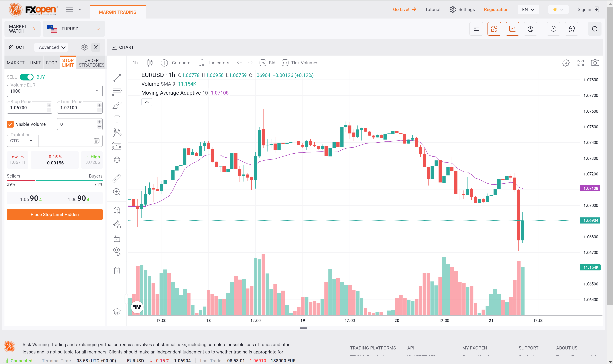The width and height of the screenshot is (613, 364).
Task: Toggle magnet mode for drawings
Action: click(x=117, y=211)
